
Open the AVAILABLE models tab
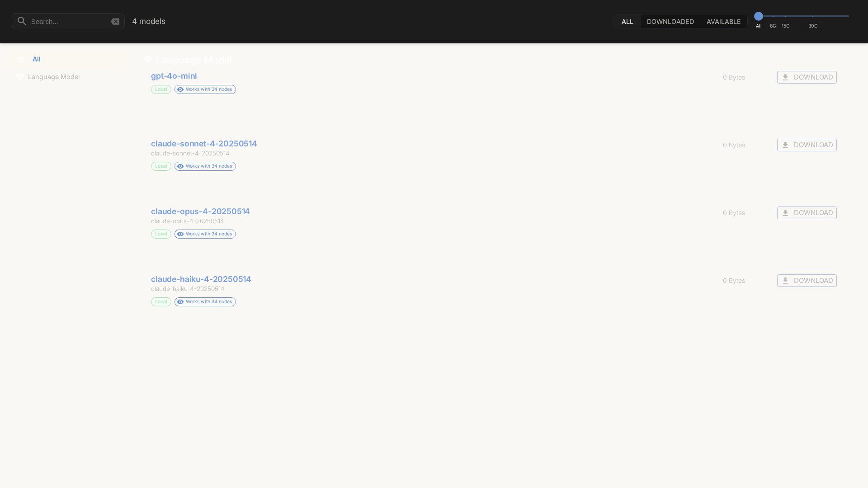pos(723,21)
